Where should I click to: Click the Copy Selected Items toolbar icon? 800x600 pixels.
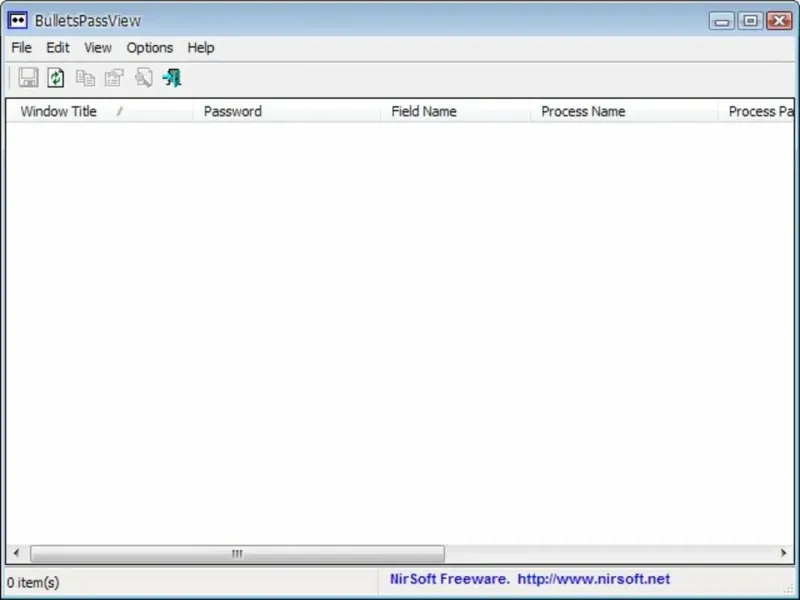point(85,78)
